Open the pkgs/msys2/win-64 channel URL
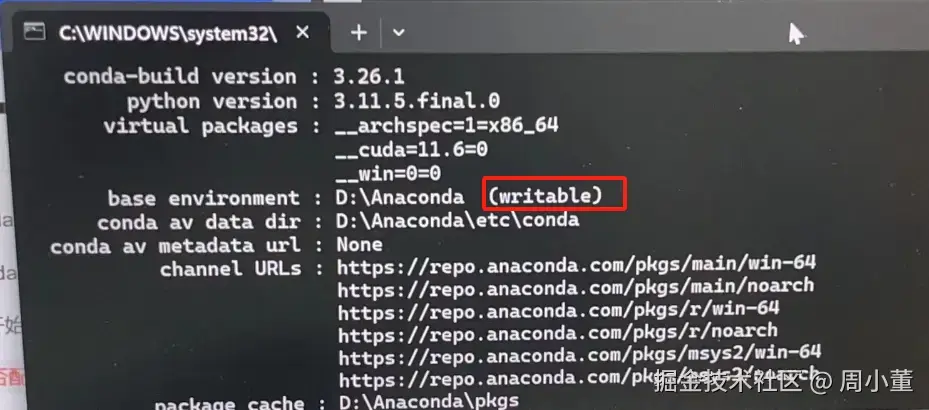Image resolution: width=929 pixels, height=410 pixels. click(x=579, y=355)
